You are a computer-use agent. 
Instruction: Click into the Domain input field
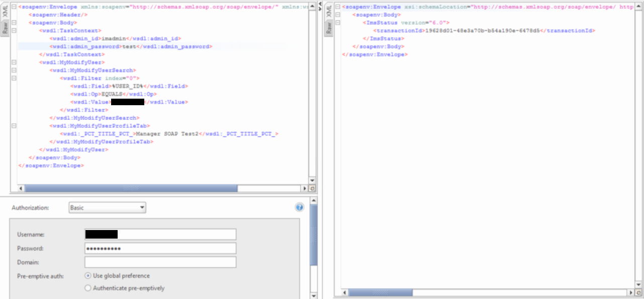point(160,262)
